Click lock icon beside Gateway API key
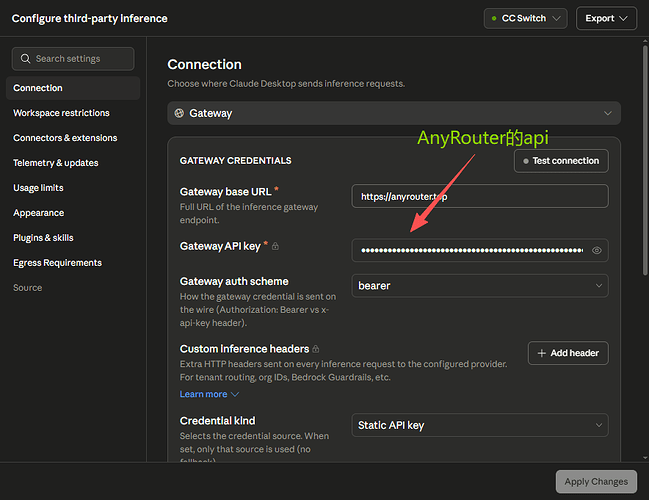 275,246
